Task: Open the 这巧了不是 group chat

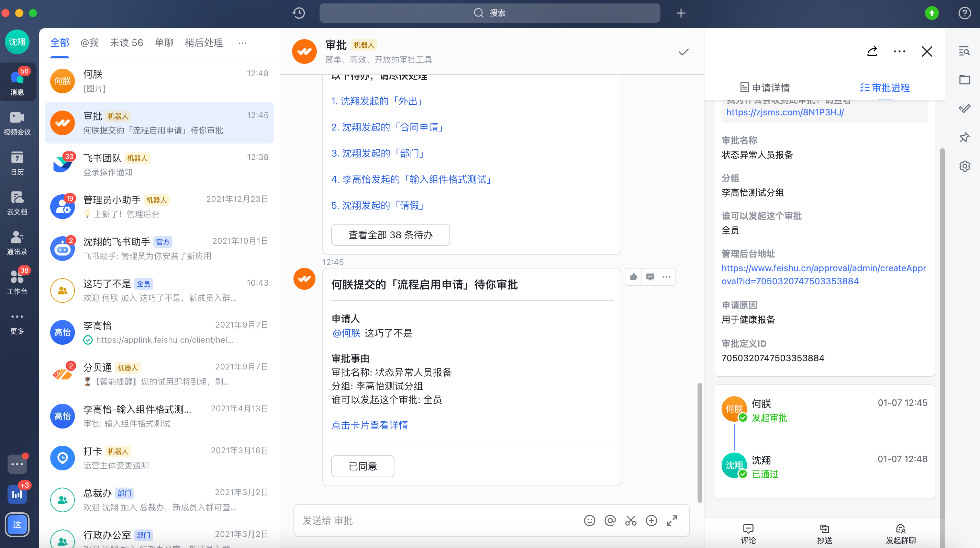Action: click(x=159, y=290)
